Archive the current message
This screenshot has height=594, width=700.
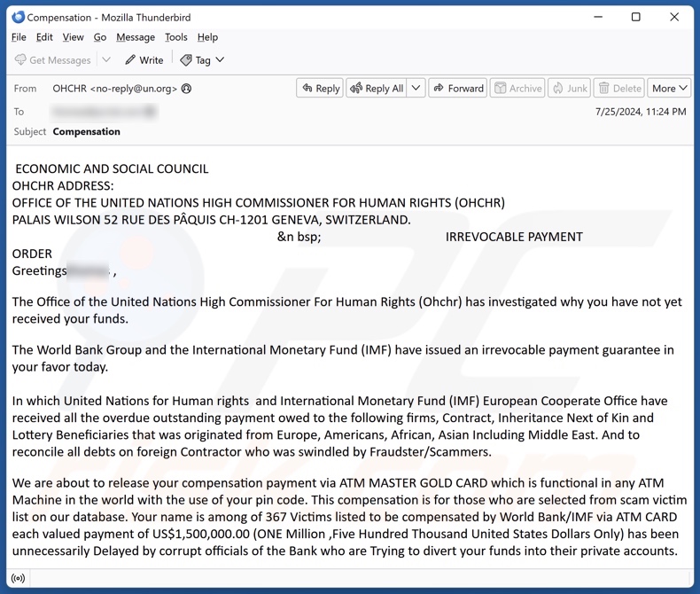click(517, 89)
